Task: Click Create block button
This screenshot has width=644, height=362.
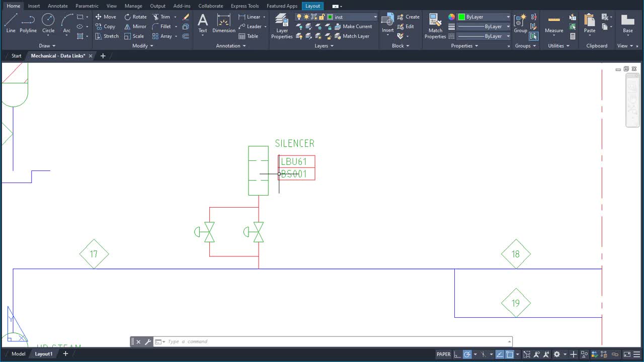Action: (408, 17)
